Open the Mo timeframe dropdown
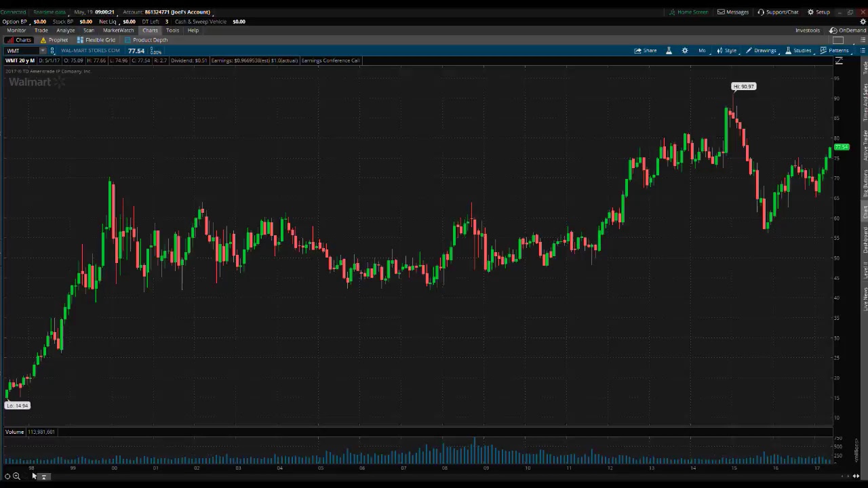868x488 pixels. [x=703, y=51]
